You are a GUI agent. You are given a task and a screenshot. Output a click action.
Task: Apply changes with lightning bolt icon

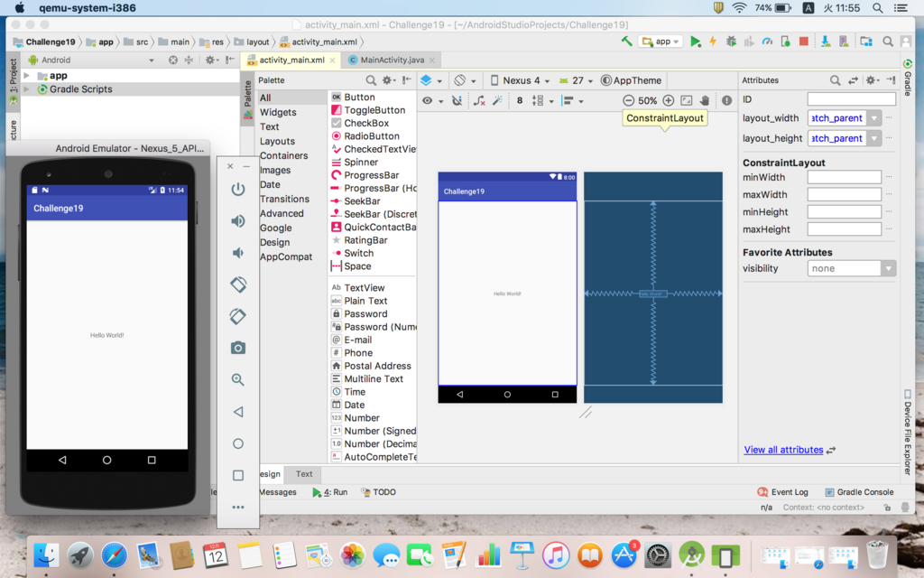point(713,42)
